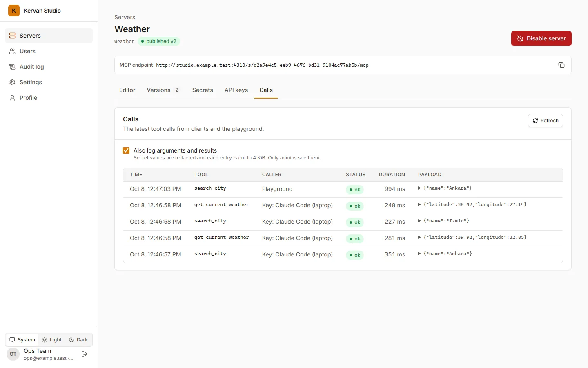Refresh the calls list
588x368 pixels.
point(545,121)
